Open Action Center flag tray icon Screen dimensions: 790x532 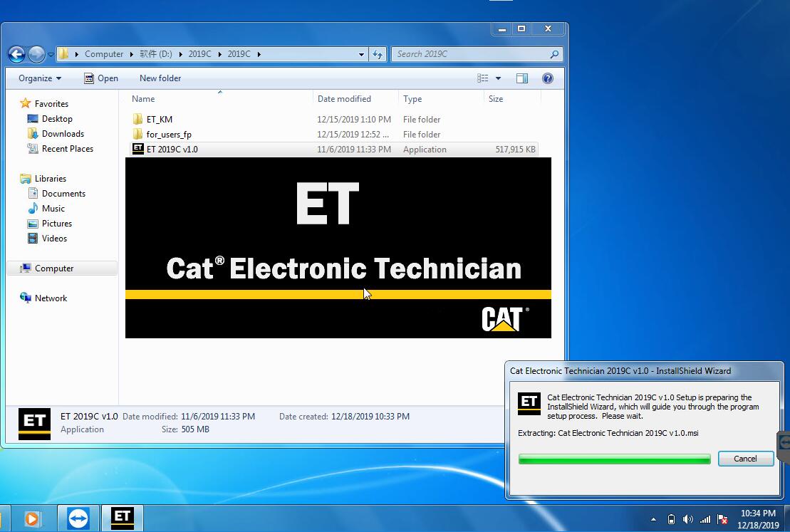pyautogui.click(x=722, y=519)
